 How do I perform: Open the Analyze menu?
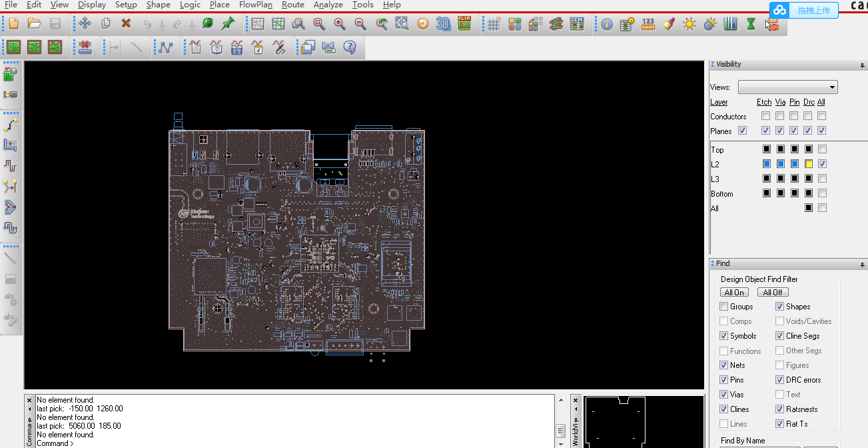[328, 5]
